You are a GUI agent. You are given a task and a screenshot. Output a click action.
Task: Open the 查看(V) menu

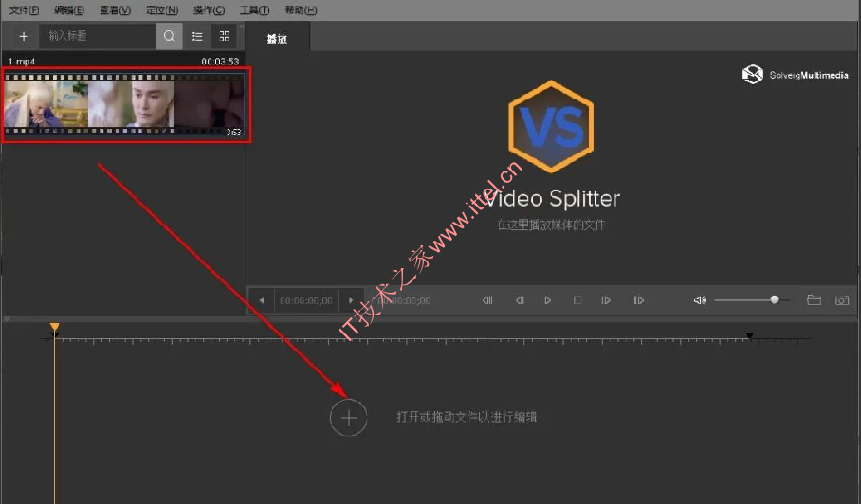point(115,9)
